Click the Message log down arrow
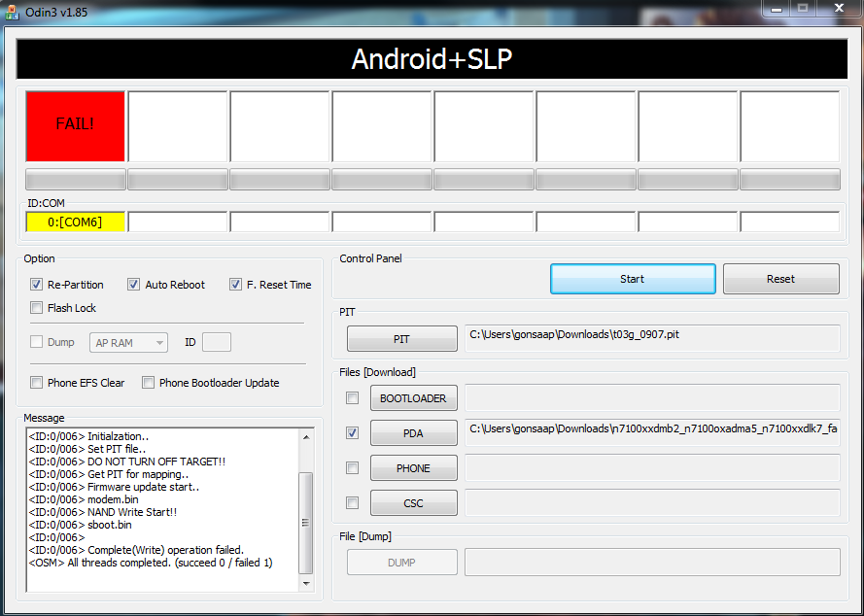 point(306,584)
